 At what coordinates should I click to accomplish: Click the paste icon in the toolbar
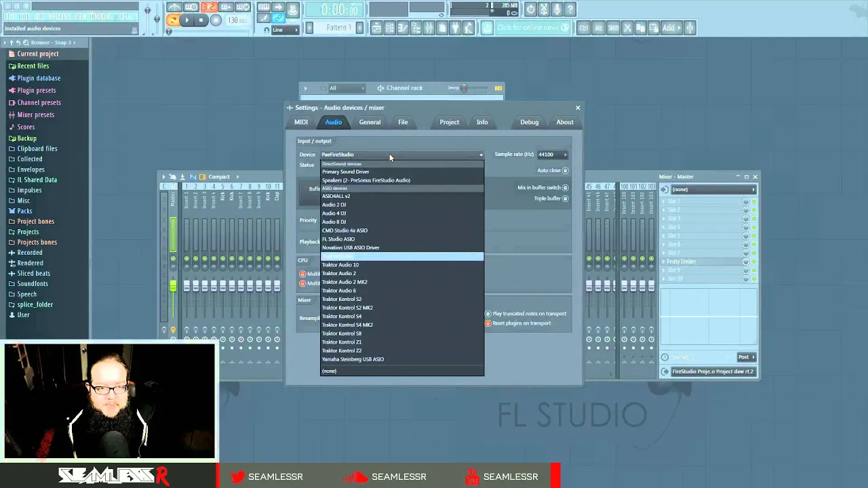655,28
